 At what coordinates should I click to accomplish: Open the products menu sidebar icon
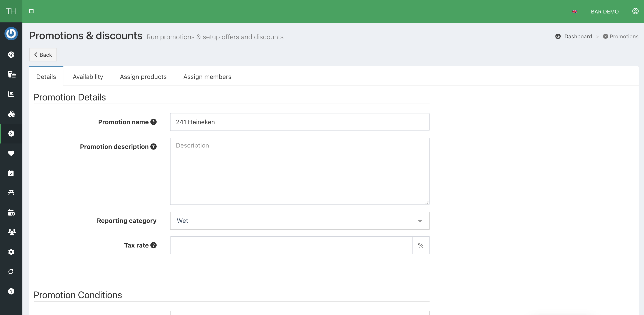(11, 74)
